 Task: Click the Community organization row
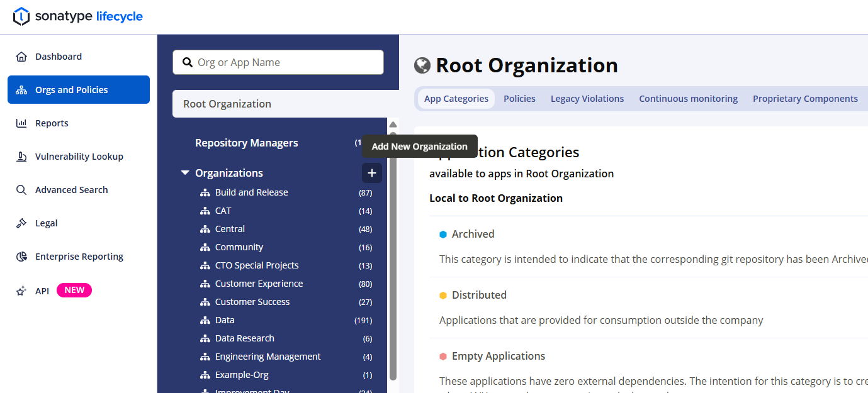(286, 247)
